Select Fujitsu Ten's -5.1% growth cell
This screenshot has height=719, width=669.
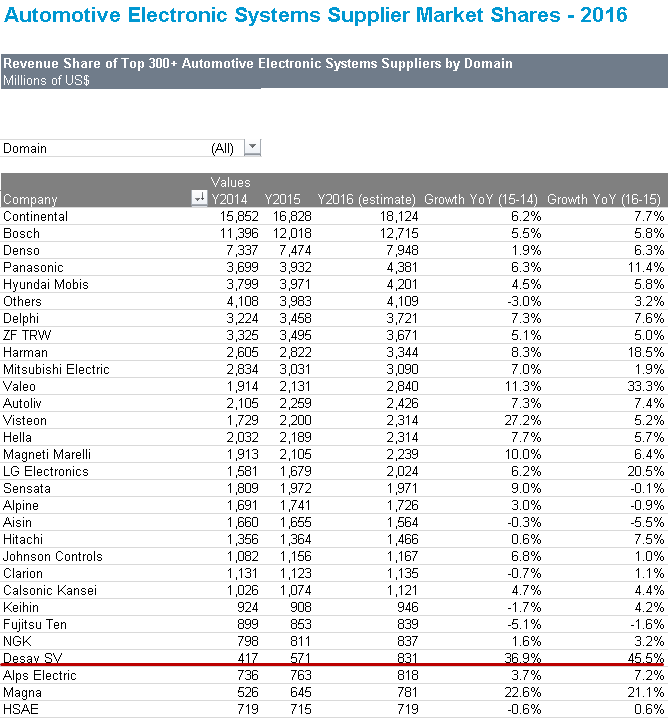(x=524, y=624)
